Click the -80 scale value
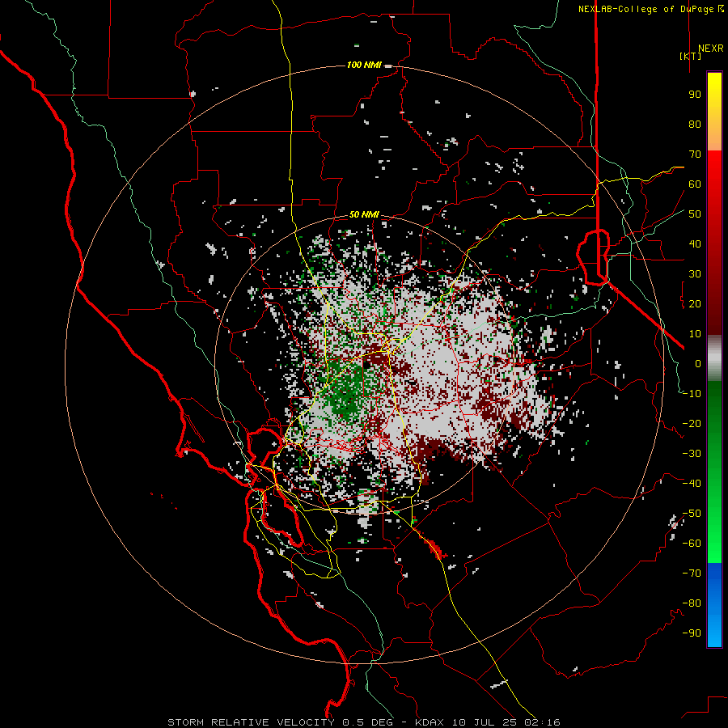 click(692, 603)
